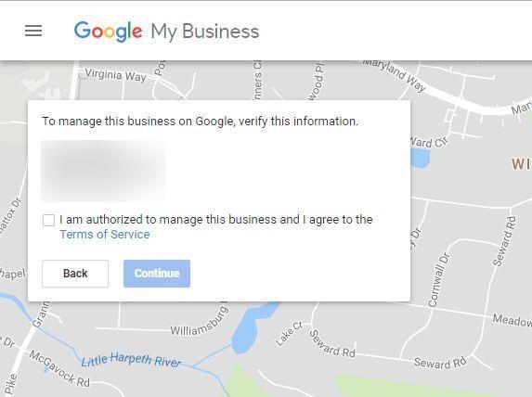The width and height of the screenshot is (532, 397).
Task: Click the Lake Ct street label
Action: [x=289, y=334]
